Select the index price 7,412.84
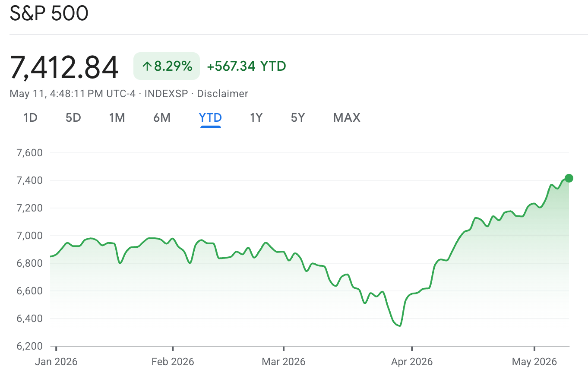Image resolution: width=588 pixels, height=385 pixels. click(x=64, y=67)
